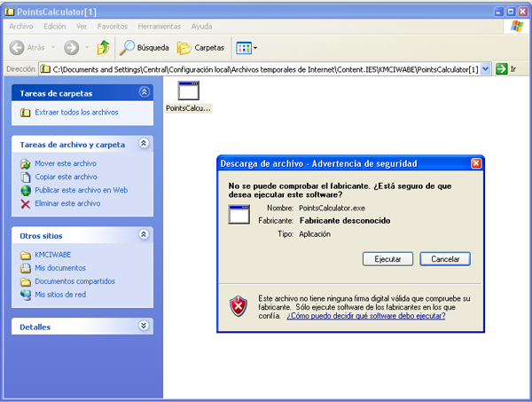532x402 pixels.
Task: Click the Otros sitios heading
Action: 41,236
